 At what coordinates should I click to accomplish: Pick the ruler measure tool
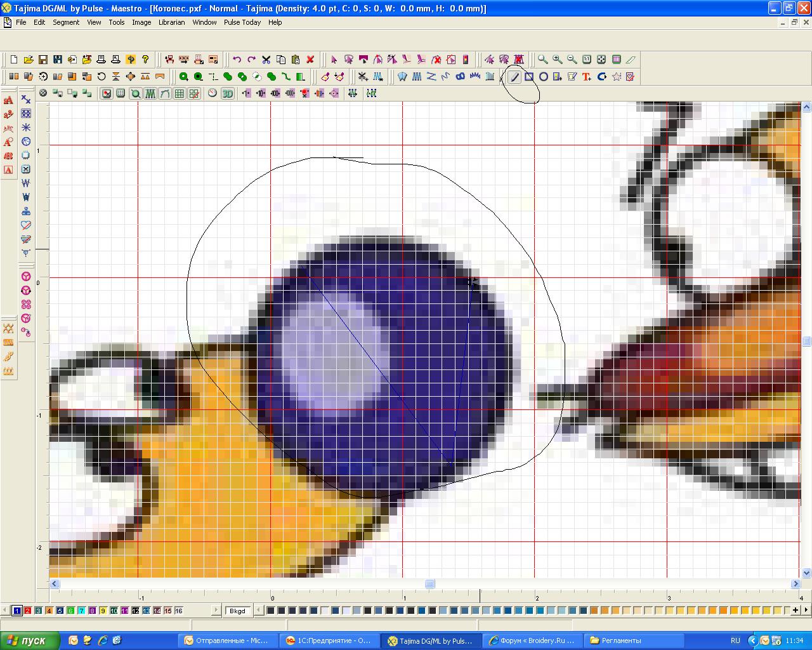[631, 60]
